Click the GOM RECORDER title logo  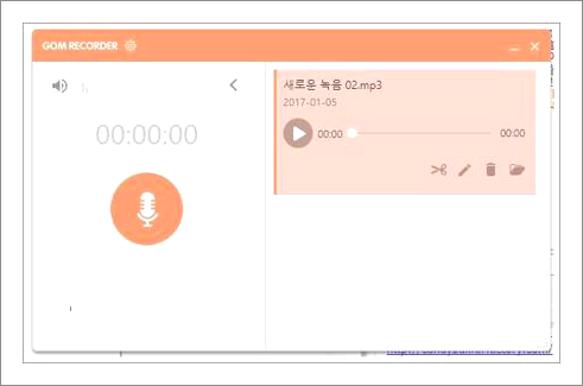click(80, 46)
